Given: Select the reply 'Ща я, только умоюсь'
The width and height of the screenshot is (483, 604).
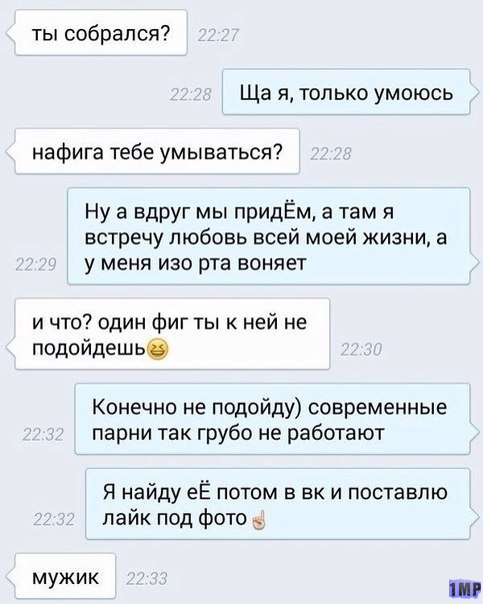Looking at the screenshot, I should tap(346, 92).
